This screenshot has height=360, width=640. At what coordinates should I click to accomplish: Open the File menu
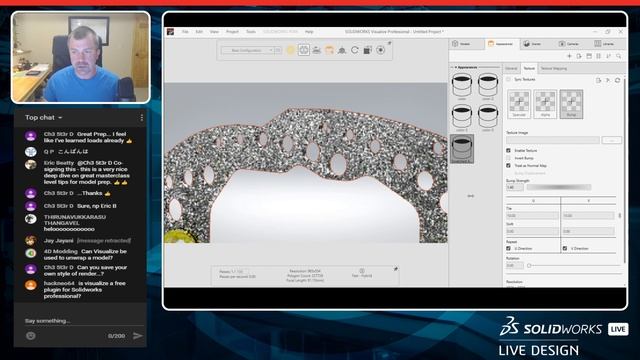point(185,32)
